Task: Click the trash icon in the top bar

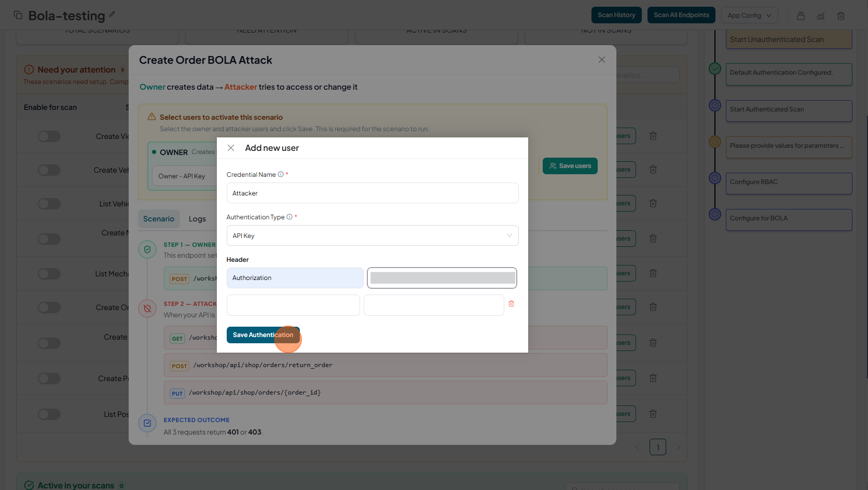Action: (x=841, y=16)
